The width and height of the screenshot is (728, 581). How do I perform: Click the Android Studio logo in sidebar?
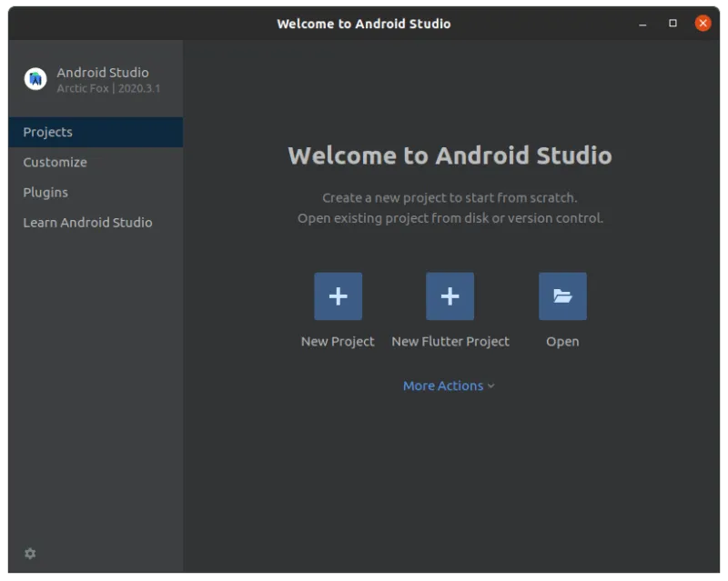click(x=35, y=79)
